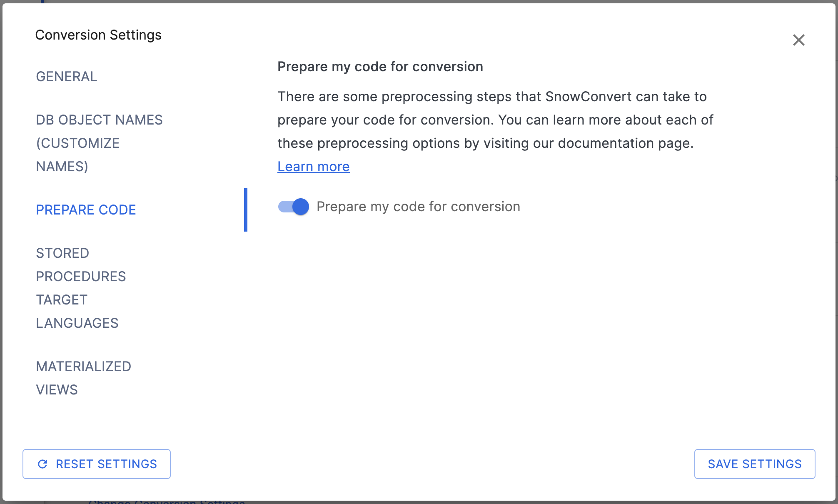The width and height of the screenshot is (838, 504).
Task: Select the PREPARE CODE section in the sidebar
Action: click(x=86, y=210)
